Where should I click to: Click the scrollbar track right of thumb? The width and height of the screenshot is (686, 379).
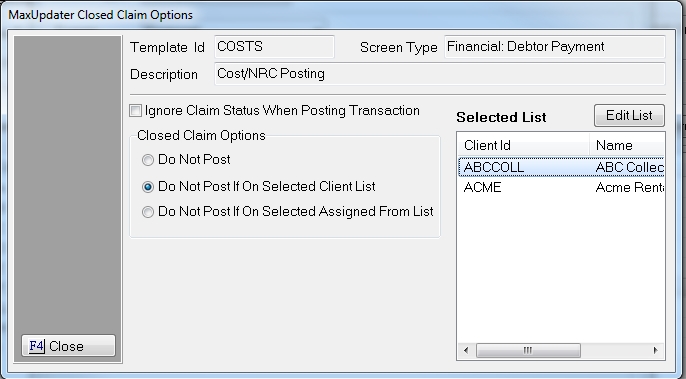614,350
